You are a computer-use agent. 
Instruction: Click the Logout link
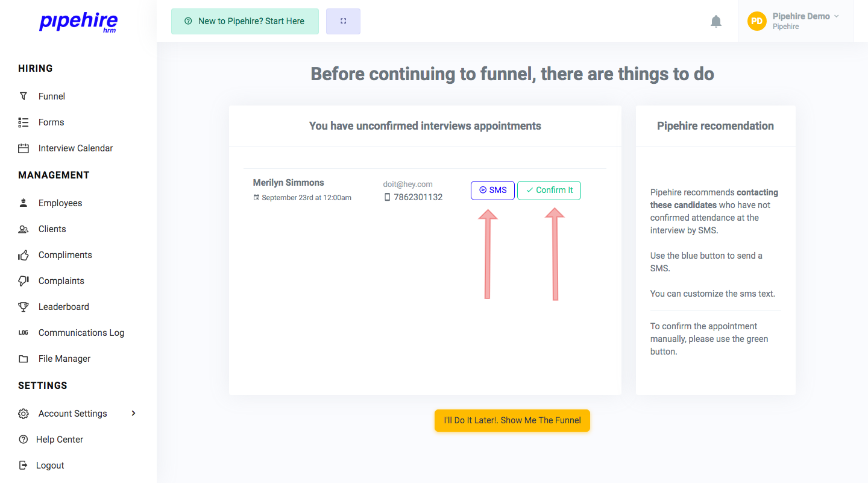coord(50,466)
